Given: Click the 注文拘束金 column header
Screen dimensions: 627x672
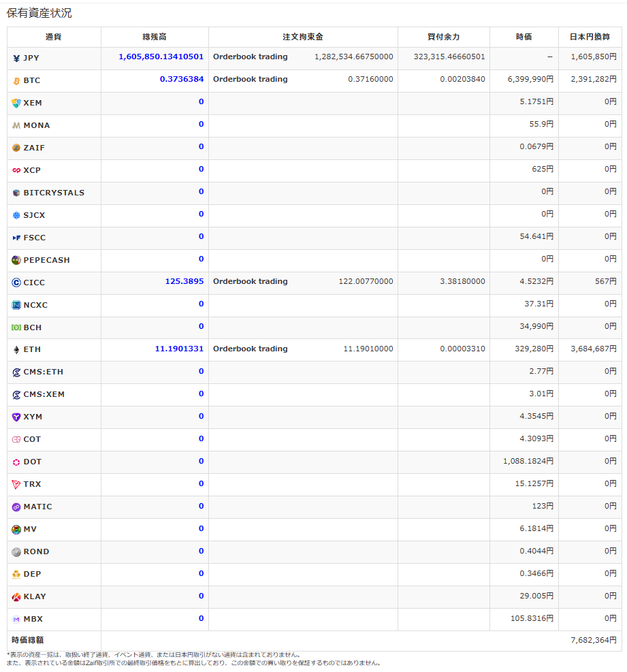Looking at the screenshot, I should pyautogui.click(x=302, y=37).
